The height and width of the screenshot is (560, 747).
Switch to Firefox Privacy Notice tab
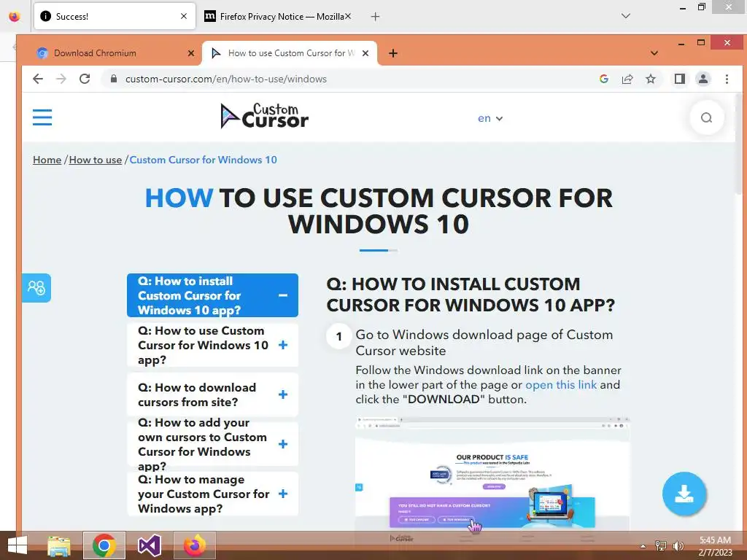pyautogui.click(x=279, y=16)
